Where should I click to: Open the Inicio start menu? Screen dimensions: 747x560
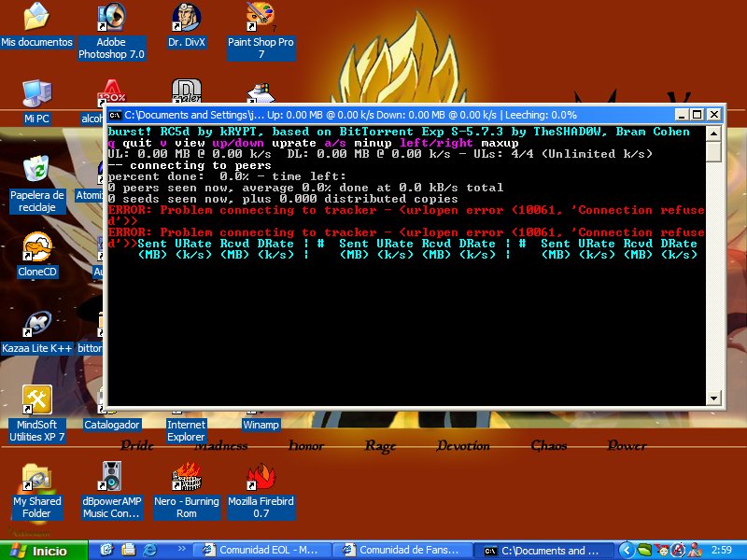coord(43,550)
